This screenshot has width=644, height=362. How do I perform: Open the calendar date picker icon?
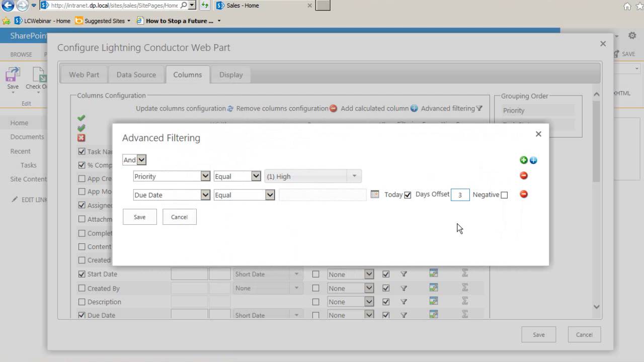click(x=375, y=194)
